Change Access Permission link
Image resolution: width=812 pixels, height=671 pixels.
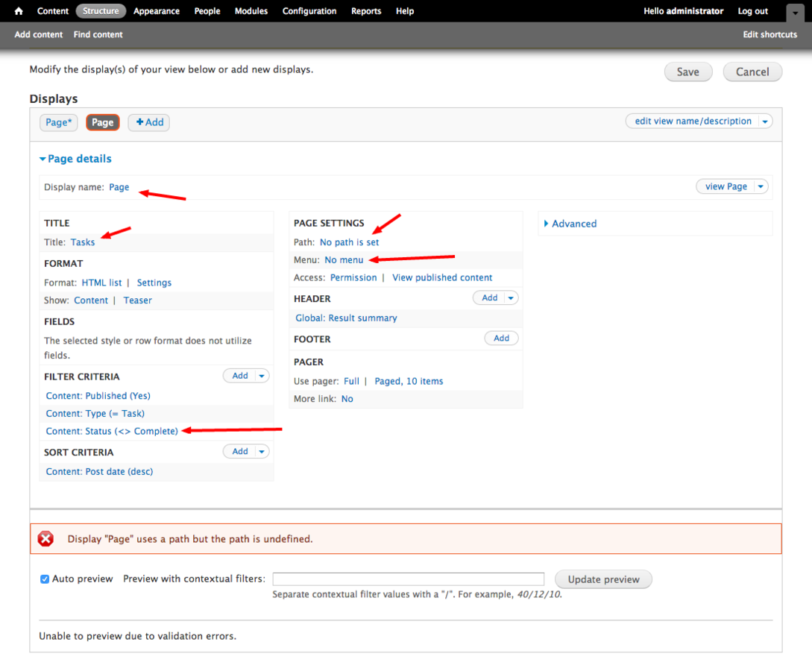(353, 277)
